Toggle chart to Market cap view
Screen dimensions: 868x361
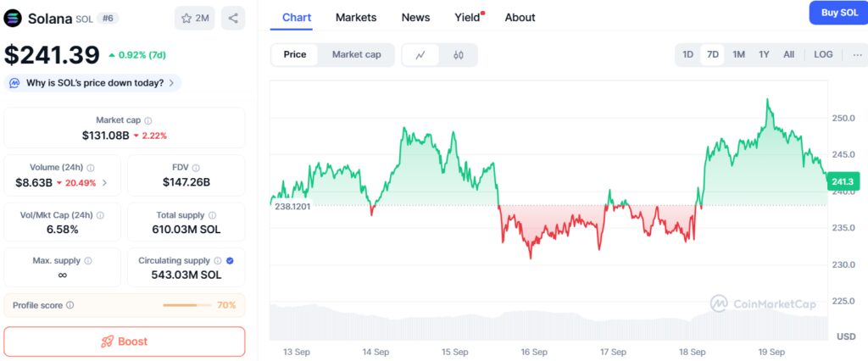pyautogui.click(x=356, y=54)
